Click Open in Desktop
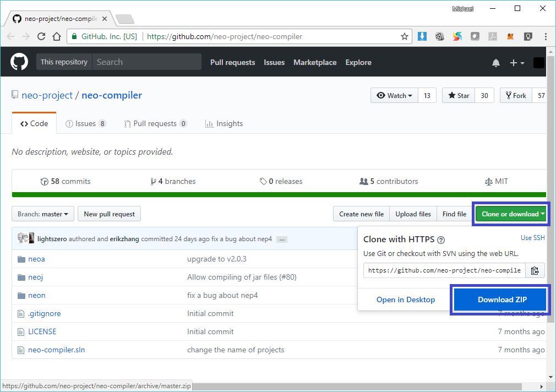The height and width of the screenshot is (392, 556). (x=406, y=300)
